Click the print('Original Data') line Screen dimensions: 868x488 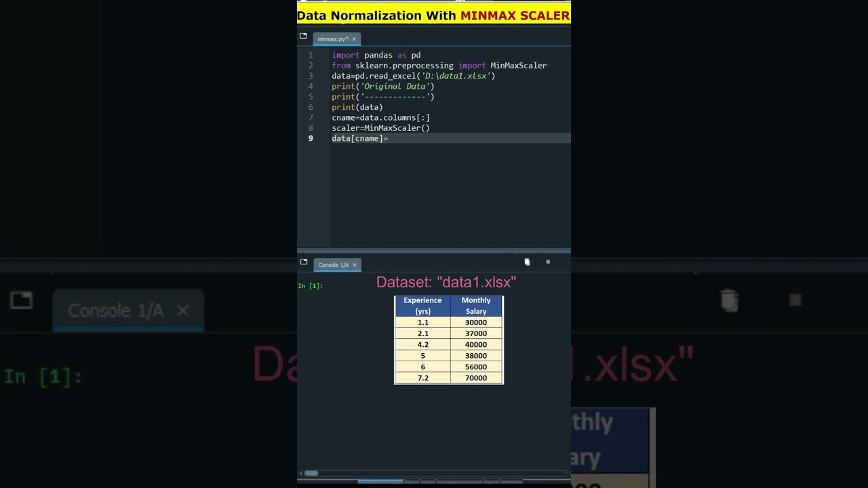(382, 86)
